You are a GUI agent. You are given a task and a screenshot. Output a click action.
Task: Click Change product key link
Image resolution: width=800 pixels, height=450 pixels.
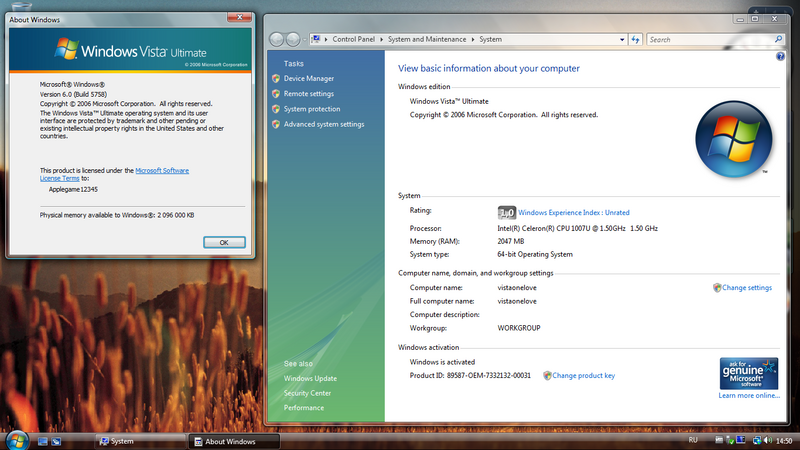(x=584, y=376)
